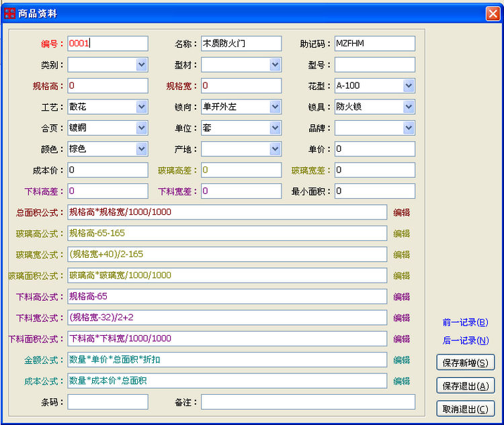Click the 成本公式 formula field

pos(227,381)
